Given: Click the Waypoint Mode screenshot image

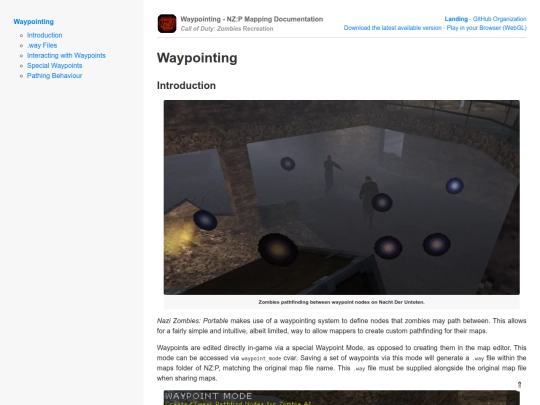Looking at the screenshot, I should coord(342,397).
